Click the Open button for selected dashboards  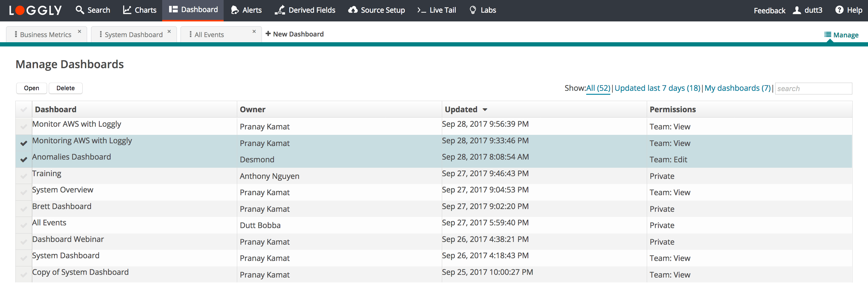31,88
